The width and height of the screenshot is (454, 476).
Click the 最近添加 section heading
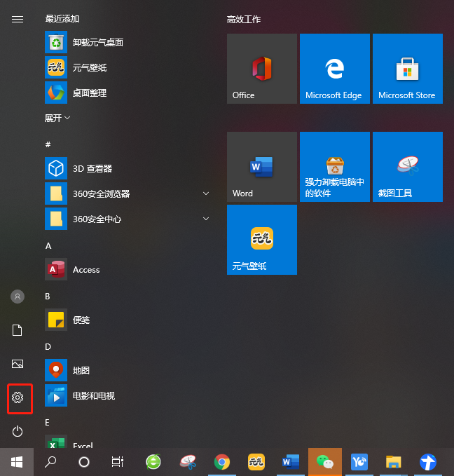point(62,19)
